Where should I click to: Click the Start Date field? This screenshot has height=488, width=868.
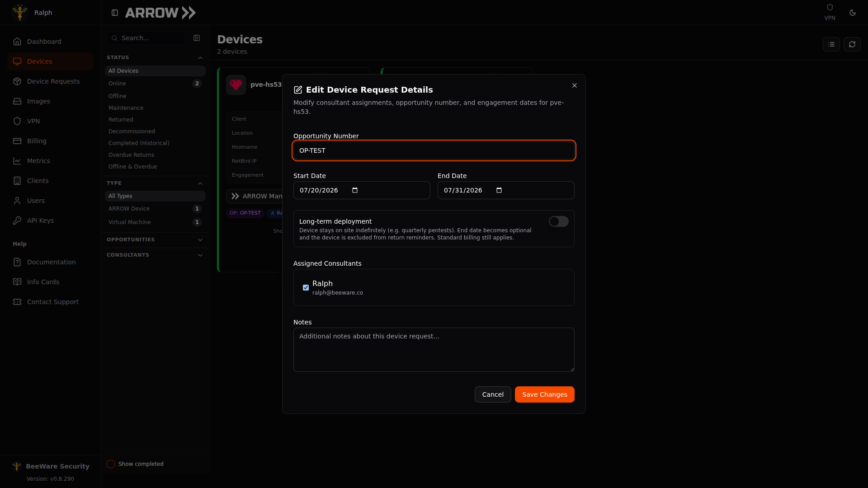coord(362,190)
